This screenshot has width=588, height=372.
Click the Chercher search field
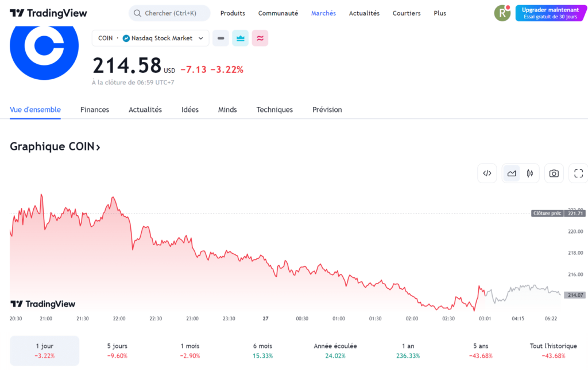click(x=169, y=13)
